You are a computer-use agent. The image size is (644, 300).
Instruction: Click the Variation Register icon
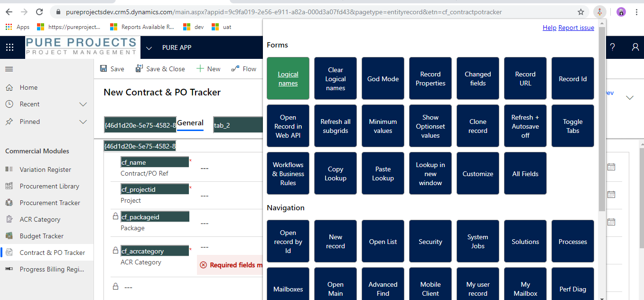(9, 169)
